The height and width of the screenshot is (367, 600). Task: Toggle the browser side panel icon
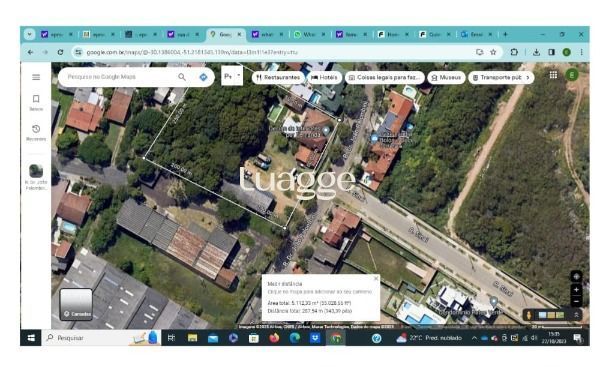click(x=551, y=52)
